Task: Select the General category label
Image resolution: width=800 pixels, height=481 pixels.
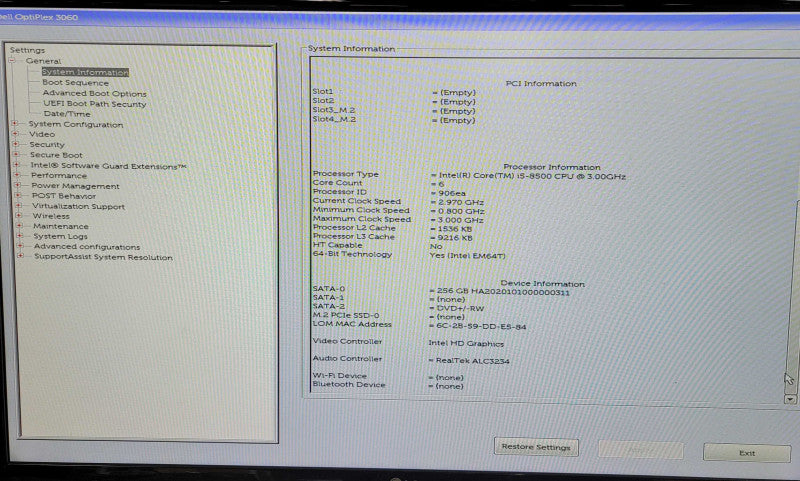Action: 43,61
